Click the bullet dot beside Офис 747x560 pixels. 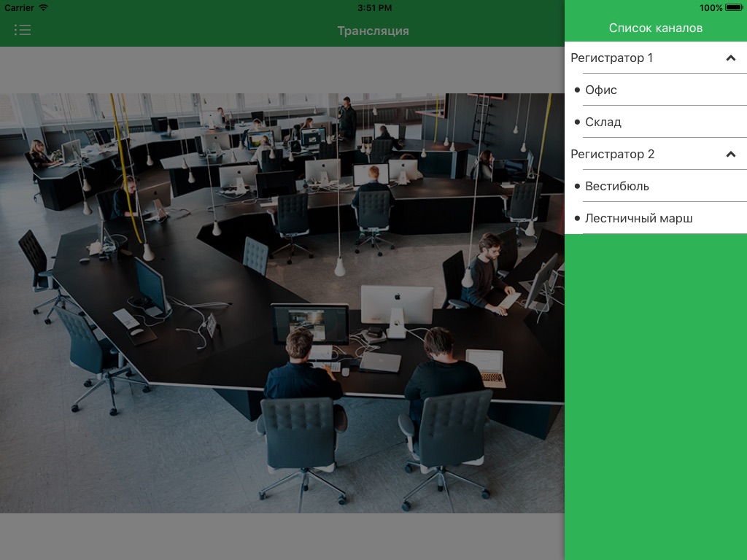[578, 90]
